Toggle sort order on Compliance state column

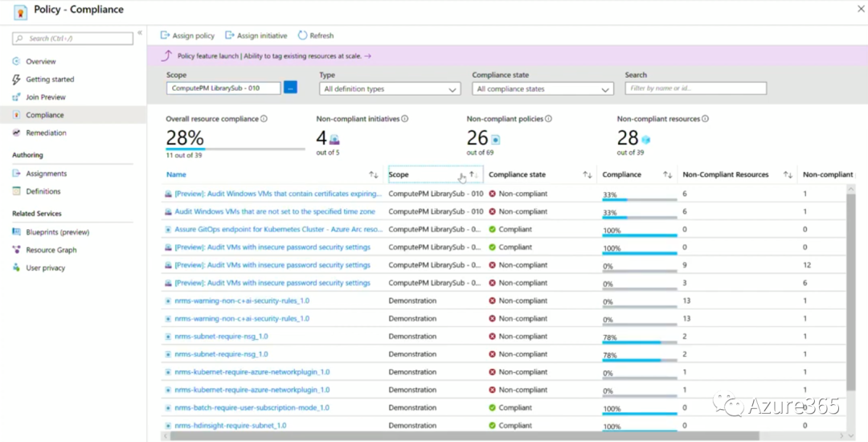coord(587,174)
